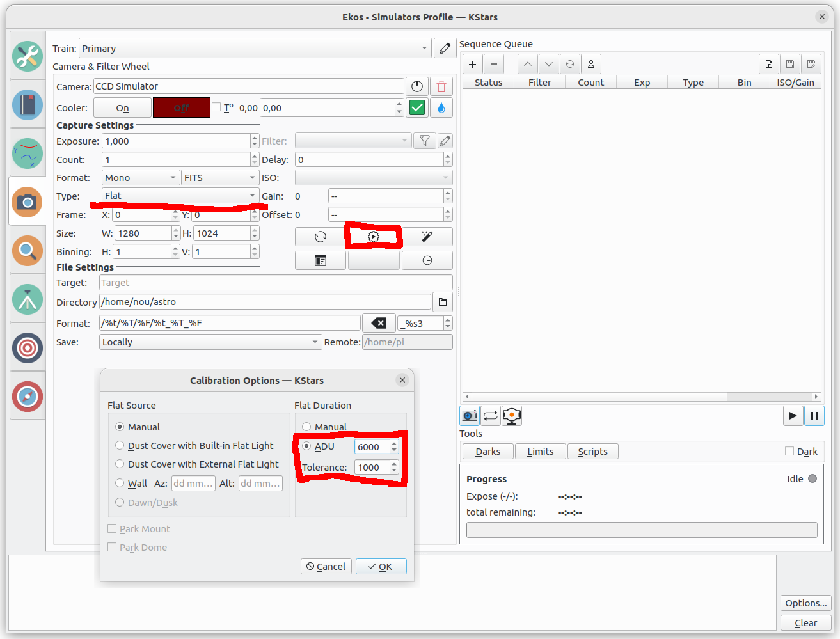Open the Type Flat dropdown
The height and width of the screenshot is (639, 840).
click(180, 196)
